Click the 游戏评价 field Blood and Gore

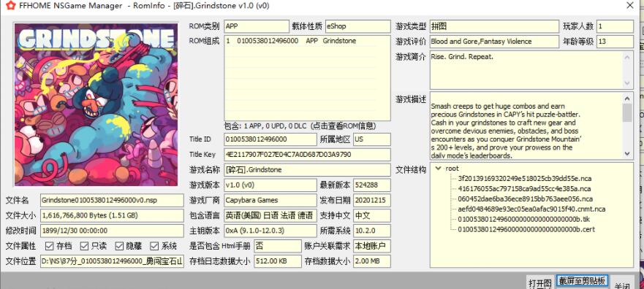tap(494, 42)
